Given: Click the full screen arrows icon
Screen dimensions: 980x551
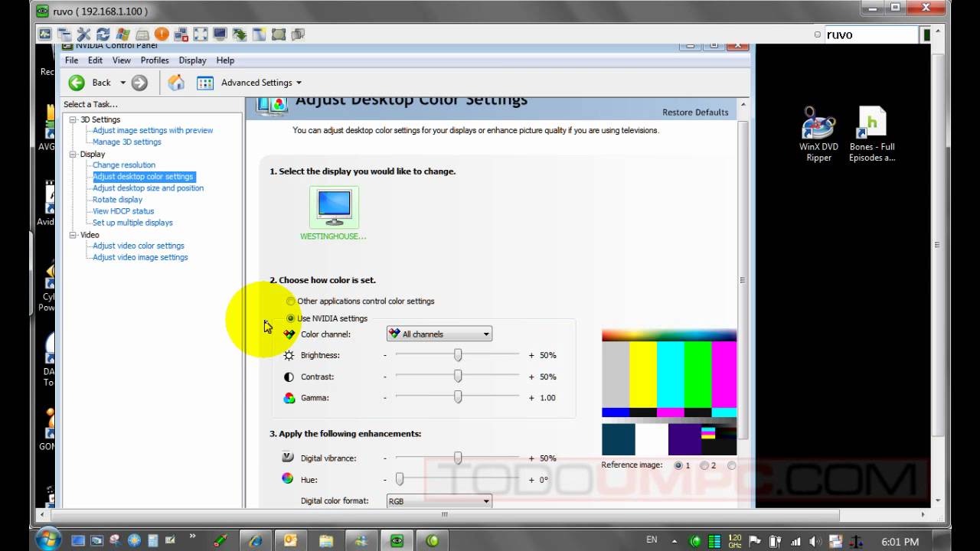Looking at the screenshot, I should [x=201, y=34].
